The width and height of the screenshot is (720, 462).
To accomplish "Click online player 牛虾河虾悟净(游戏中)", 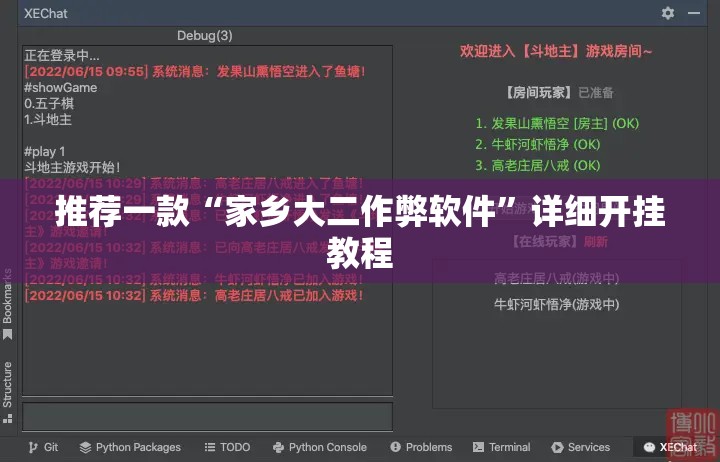I will coord(557,304).
